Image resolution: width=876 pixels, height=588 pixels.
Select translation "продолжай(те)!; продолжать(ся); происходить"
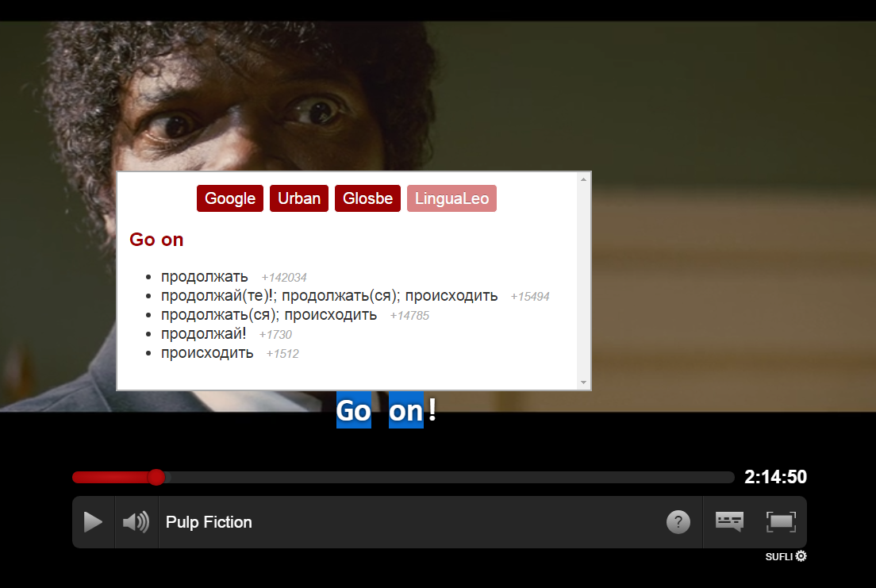(329, 296)
